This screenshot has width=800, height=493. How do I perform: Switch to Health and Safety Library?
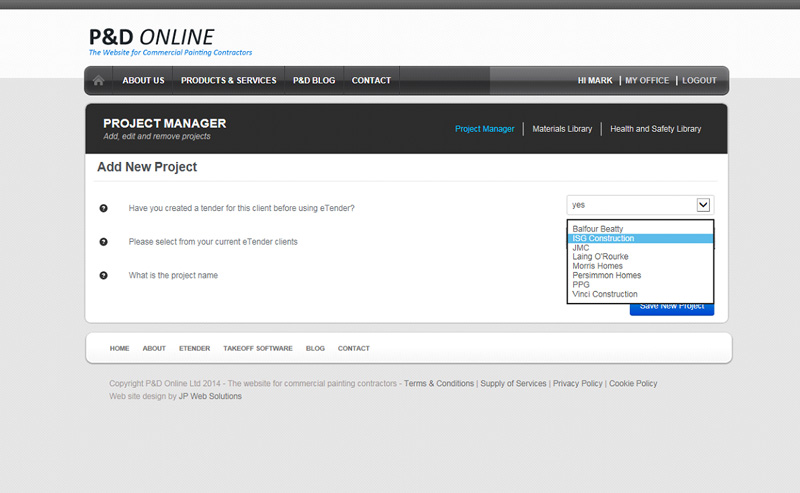(x=656, y=129)
